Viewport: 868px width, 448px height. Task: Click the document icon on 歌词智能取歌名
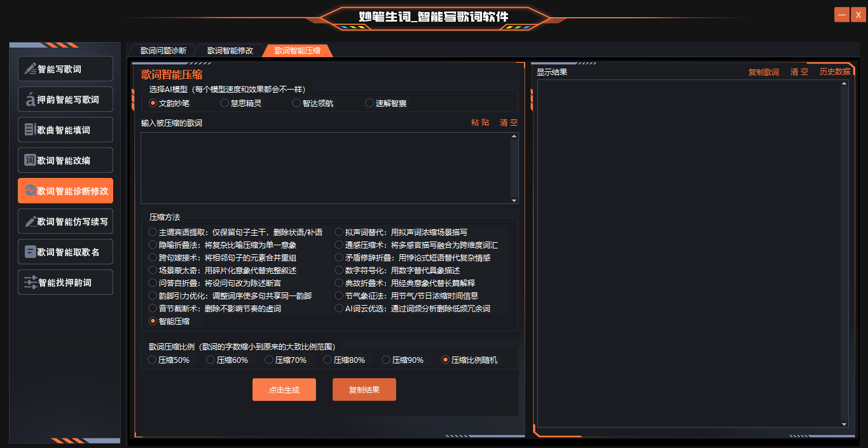point(30,252)
